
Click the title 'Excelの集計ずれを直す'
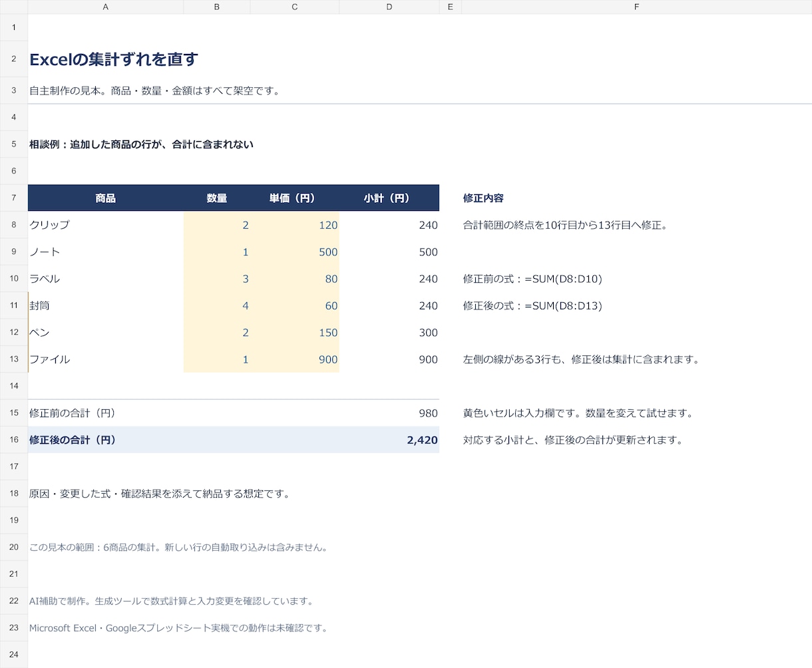pyautogui.click(x=114, y=59)
